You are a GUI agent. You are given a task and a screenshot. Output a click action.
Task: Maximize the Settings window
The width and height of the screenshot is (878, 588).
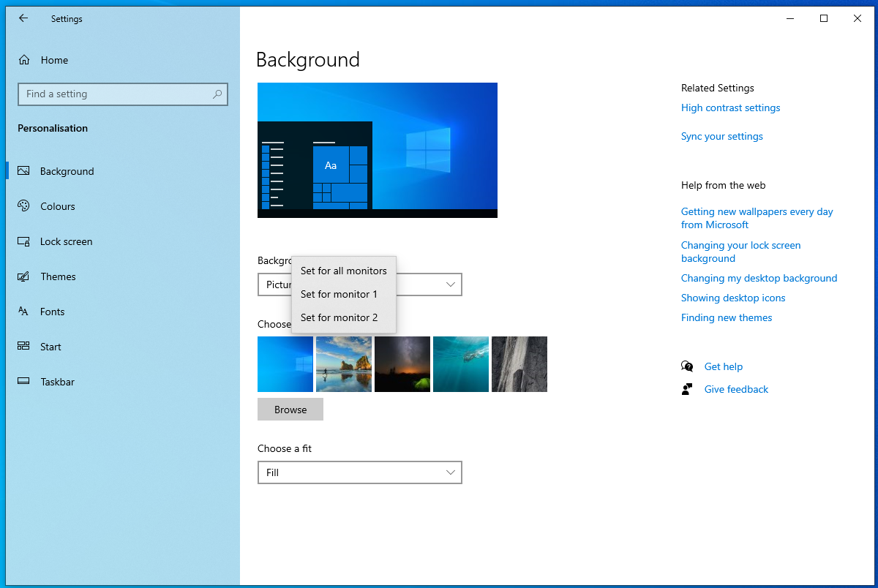point(824,19)
